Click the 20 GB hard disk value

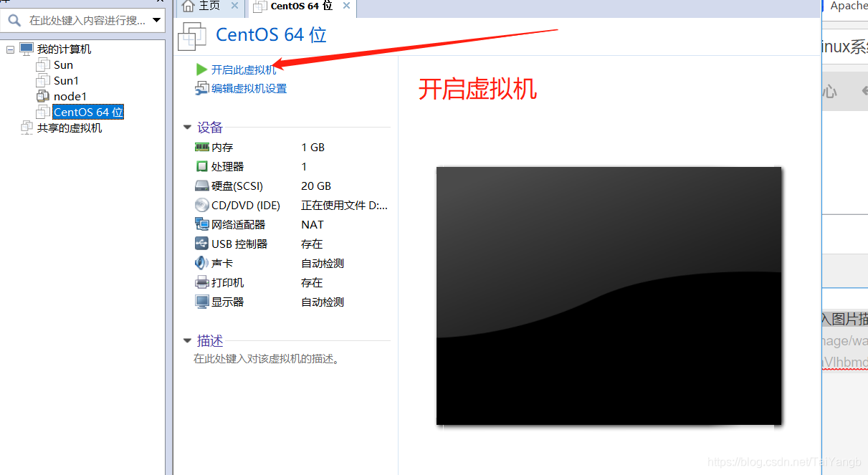[x=316, y=186]
